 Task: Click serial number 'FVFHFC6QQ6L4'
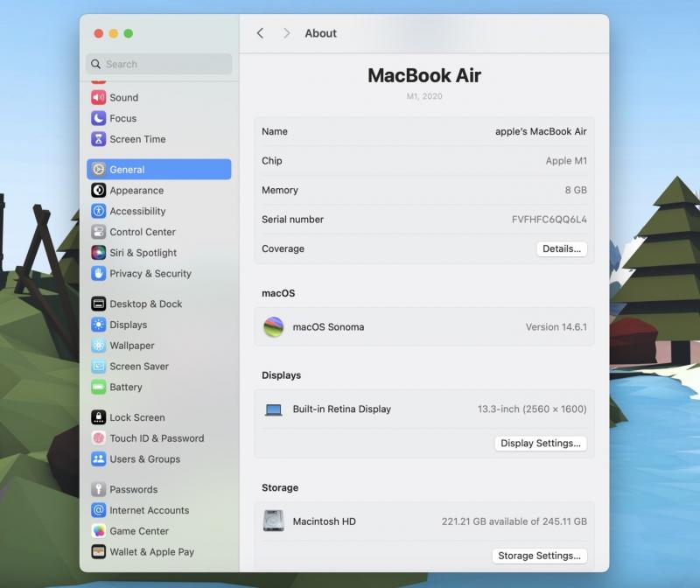tap(549, 220)
